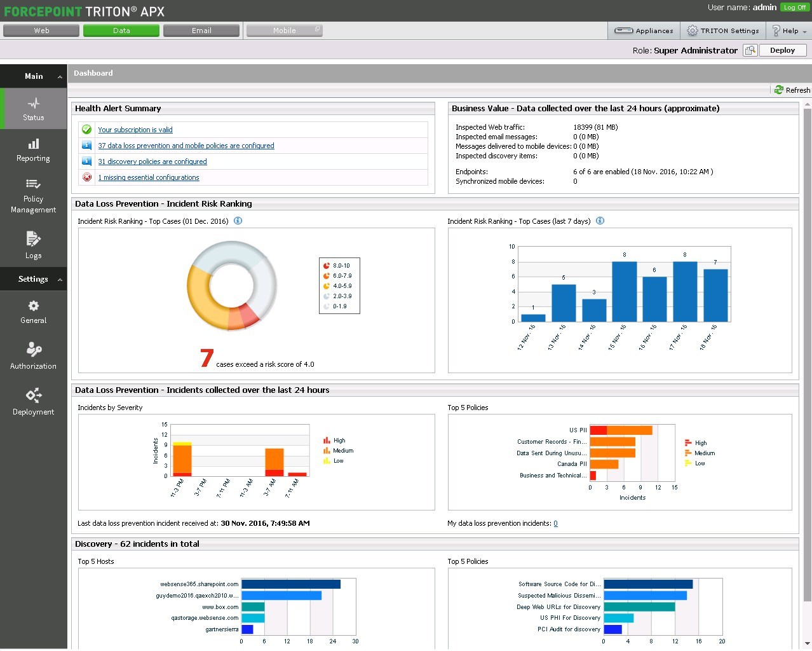This screenshot has width=812, height=651.
Task: Show info for Incident Risk Ranking Top Cases
Action: (x=238, y=221)
